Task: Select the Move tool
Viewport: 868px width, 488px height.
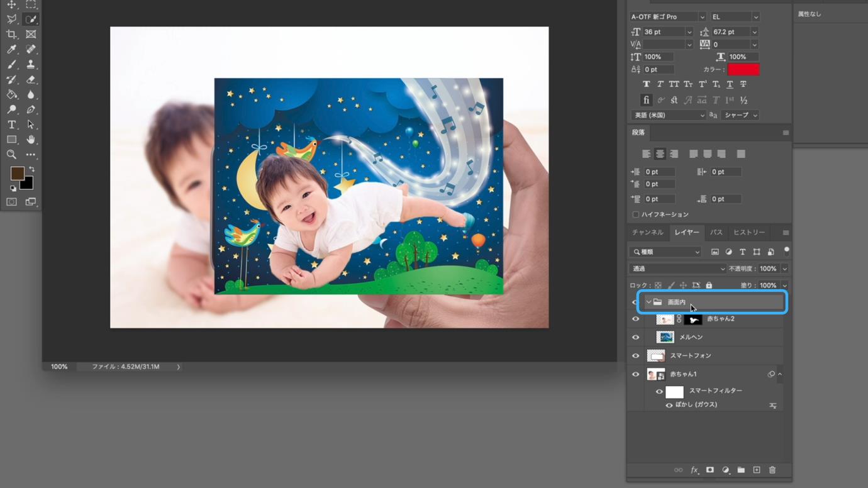Action: pos(11,4)
